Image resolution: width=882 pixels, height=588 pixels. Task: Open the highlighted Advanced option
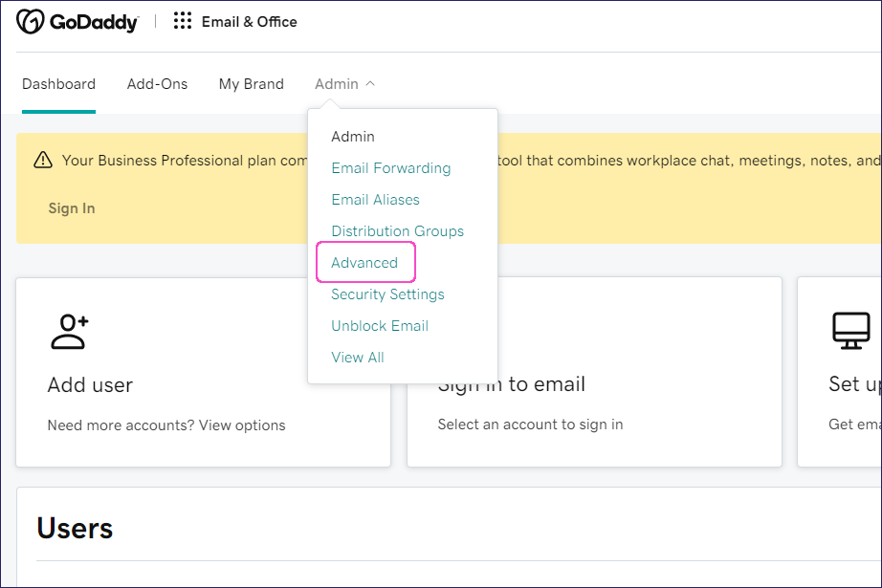[x=365, y=262]
